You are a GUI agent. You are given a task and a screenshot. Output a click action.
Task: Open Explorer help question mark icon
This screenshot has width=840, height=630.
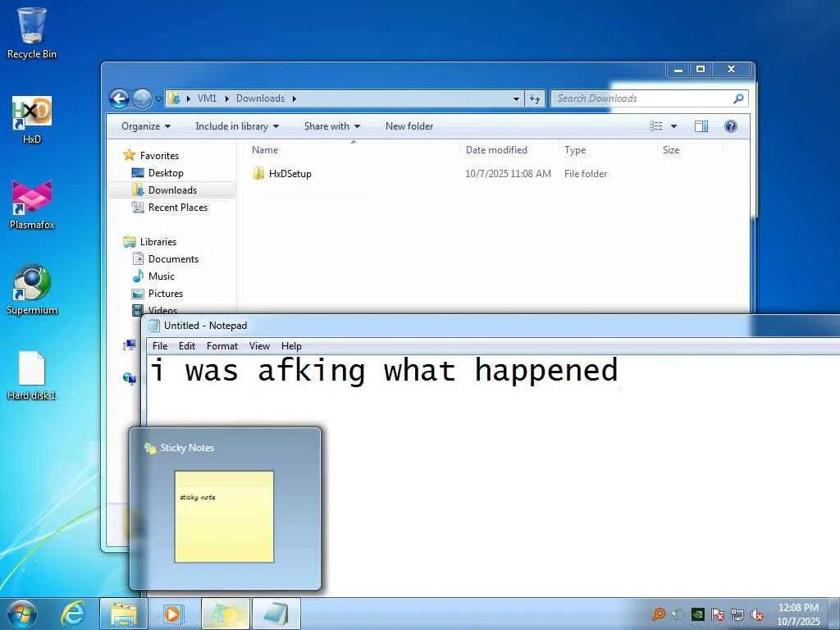coord(731,126)
